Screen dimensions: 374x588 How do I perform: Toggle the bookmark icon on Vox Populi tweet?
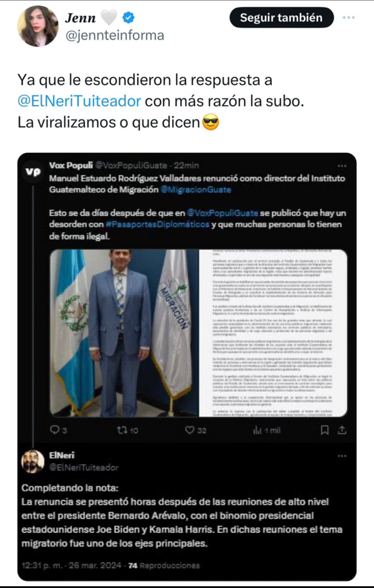(x=325, y=430)
